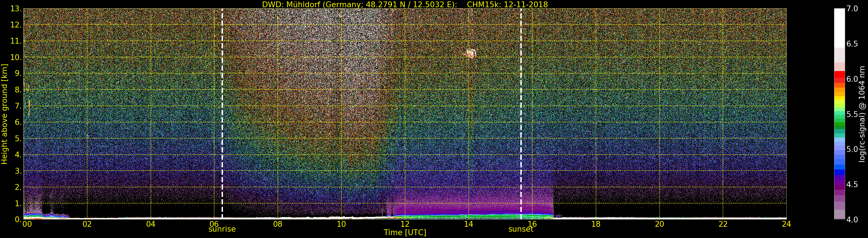Click the x-axis label 'Time [UTC]'
Image resolution: width=868 pixels, height=238 pixels.
[405, 232]
